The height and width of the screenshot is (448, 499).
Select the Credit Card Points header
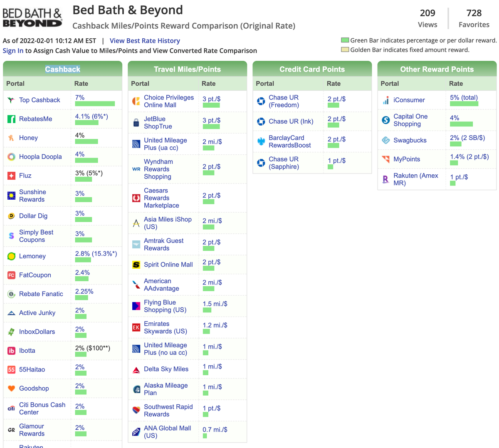point(312,69)
